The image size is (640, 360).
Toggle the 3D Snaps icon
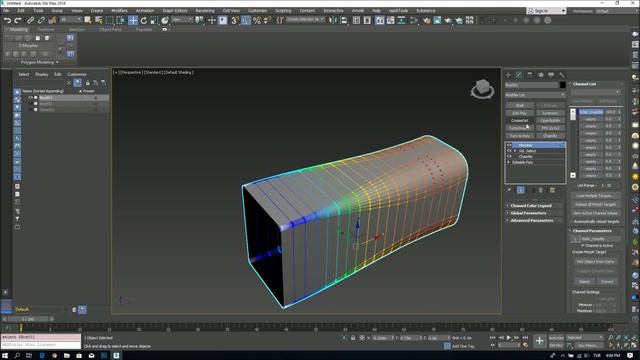click(x=235, y=20)
